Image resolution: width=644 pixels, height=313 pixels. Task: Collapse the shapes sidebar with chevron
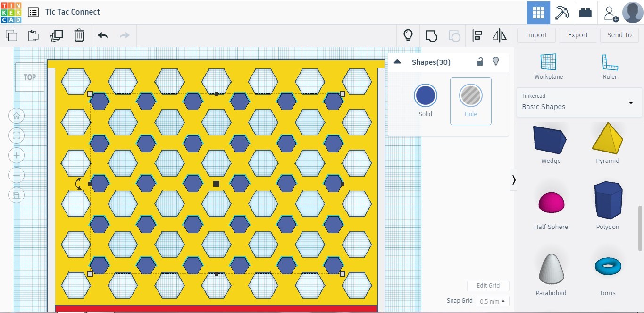[513, 180]
